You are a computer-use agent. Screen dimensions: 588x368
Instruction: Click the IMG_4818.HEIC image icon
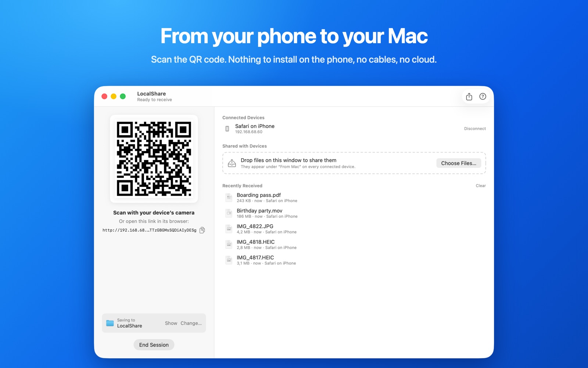[229, 245]
